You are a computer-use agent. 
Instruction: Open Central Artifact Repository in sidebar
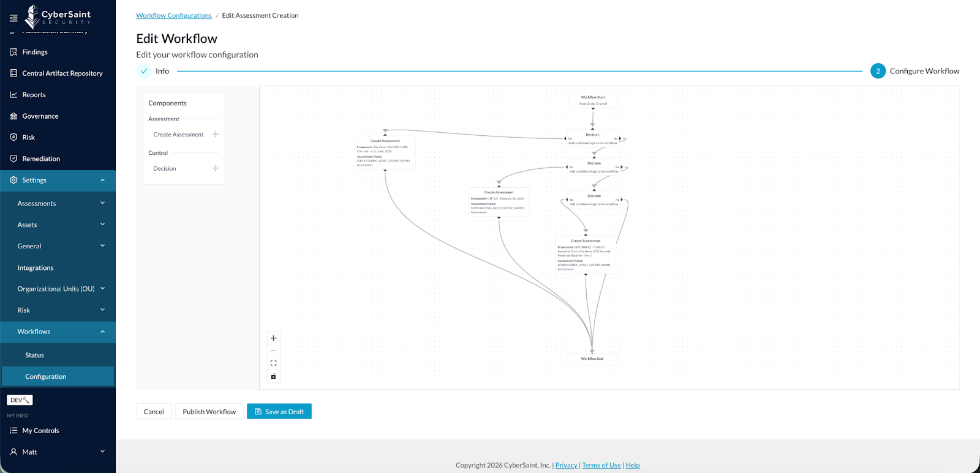(62, 73)
